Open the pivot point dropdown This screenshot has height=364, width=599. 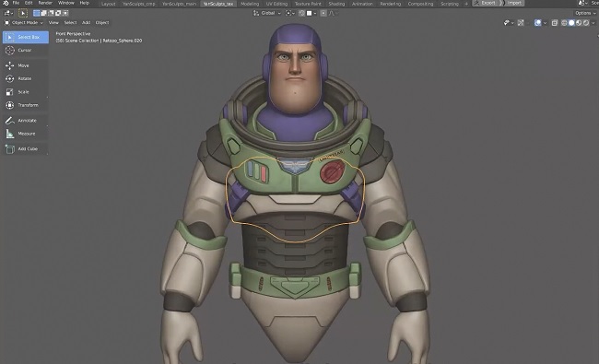(x=290, y=13)
